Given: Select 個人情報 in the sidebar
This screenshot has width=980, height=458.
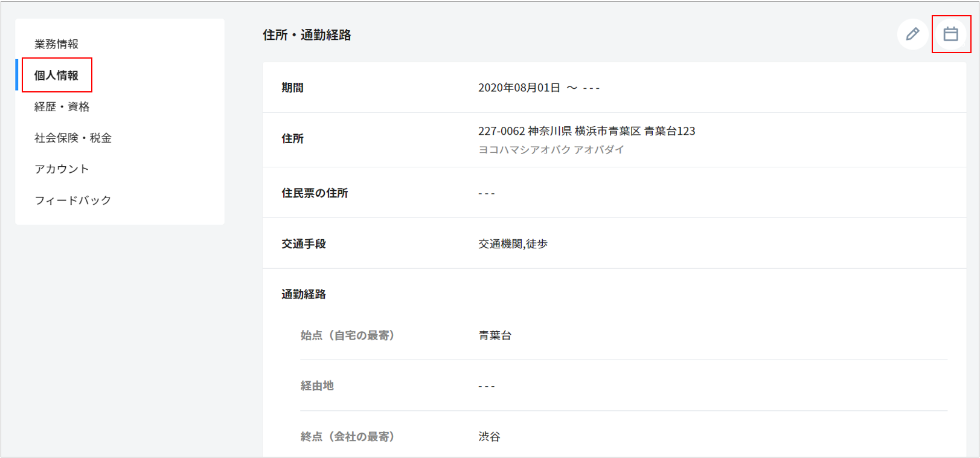Looking at the screenshot, I should tap(56, 76).
